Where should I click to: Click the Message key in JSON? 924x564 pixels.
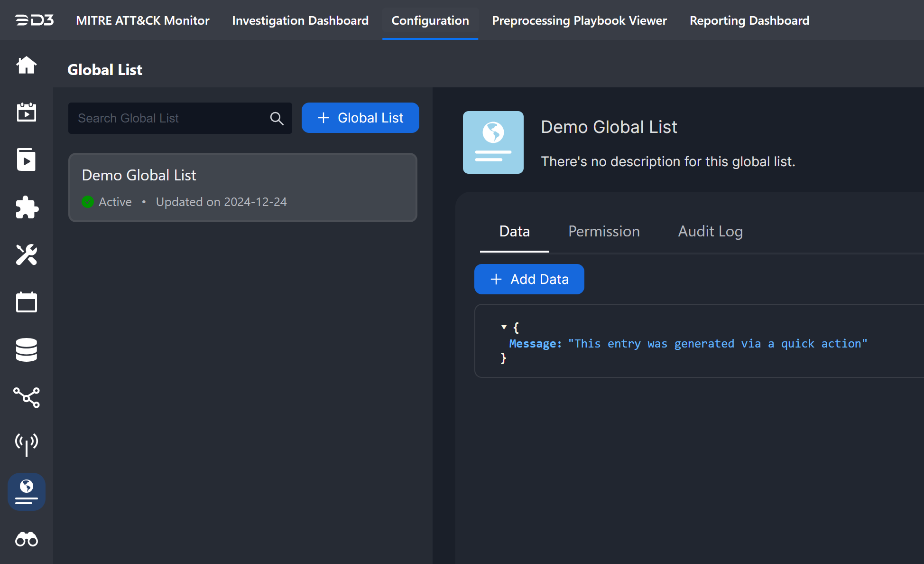[x=536, y=344]
